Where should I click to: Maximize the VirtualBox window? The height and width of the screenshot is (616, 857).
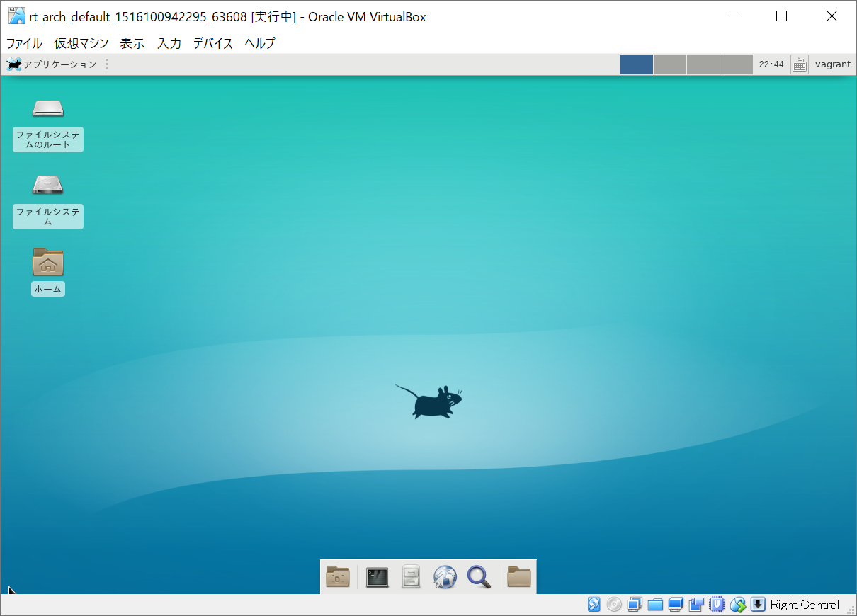tap(782, 16)
